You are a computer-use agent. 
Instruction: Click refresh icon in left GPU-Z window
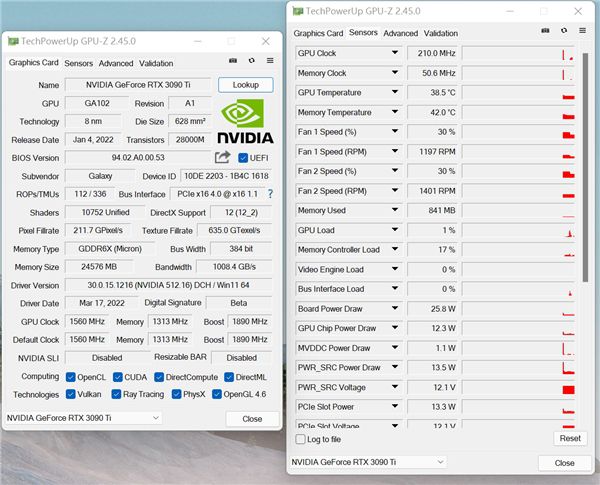point(251,60)
